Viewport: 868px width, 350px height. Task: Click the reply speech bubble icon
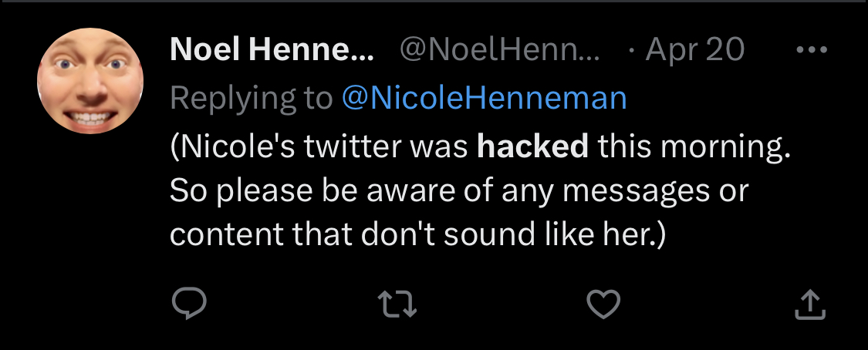189,304
